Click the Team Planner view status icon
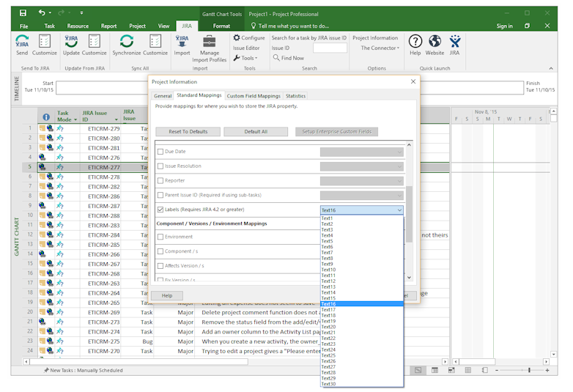Image resolution: width=573 pixels, height=392 pixels. [451, 370]
